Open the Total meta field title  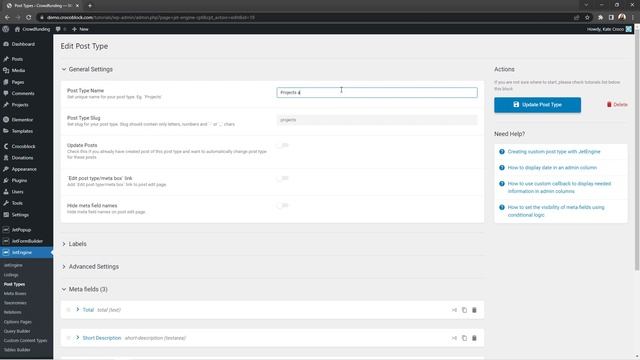click(x=88, y=310)
